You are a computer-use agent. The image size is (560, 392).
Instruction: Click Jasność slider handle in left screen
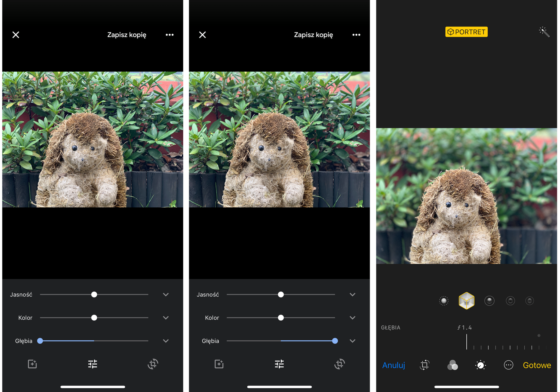tap(94, 295)
